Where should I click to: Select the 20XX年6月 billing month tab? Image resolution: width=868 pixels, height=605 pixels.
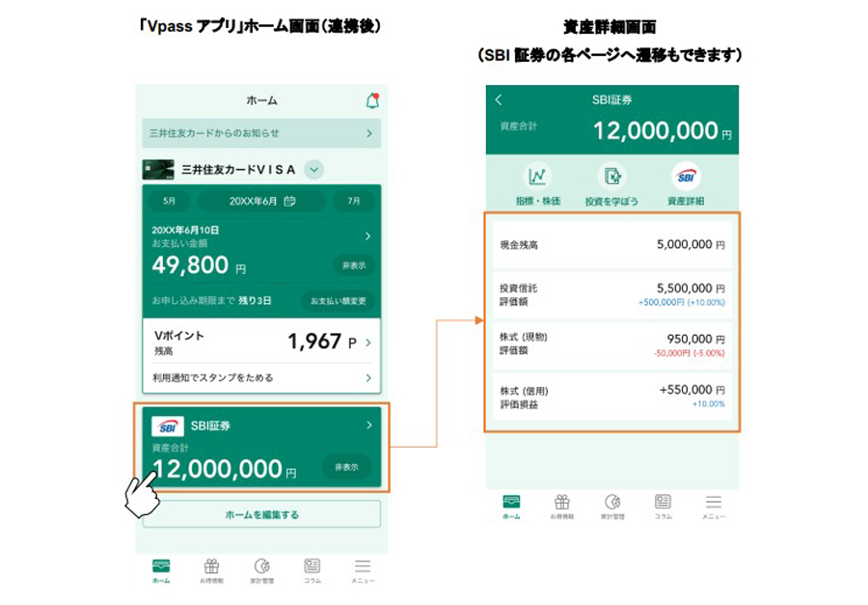(261, 201)
